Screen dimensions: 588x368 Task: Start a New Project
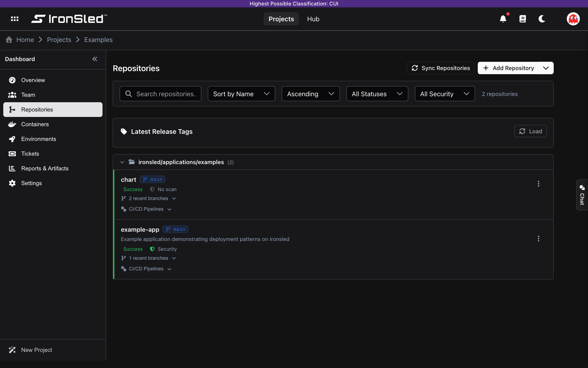click(53, 350)
